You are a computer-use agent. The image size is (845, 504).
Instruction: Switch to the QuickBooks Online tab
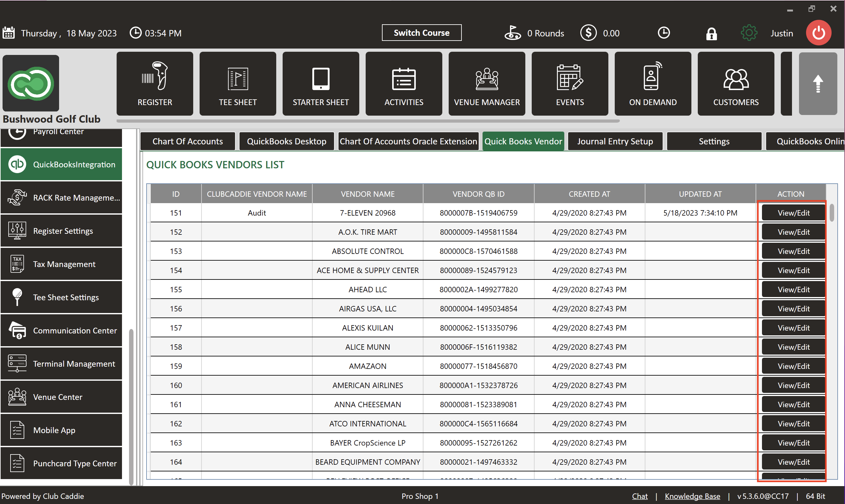pyautogui.click(x=805, y=141)
